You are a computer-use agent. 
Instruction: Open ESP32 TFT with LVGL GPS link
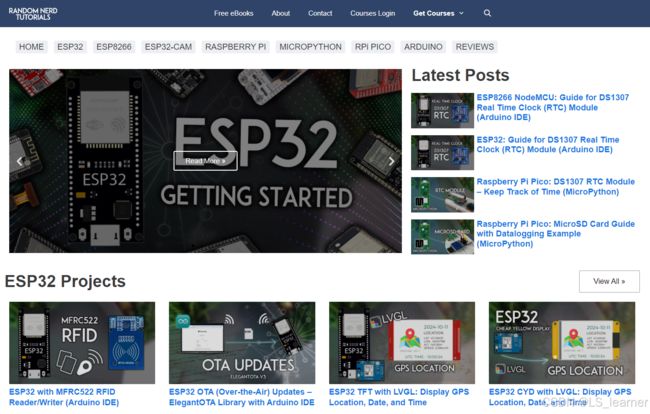click(x=399, y=397)
